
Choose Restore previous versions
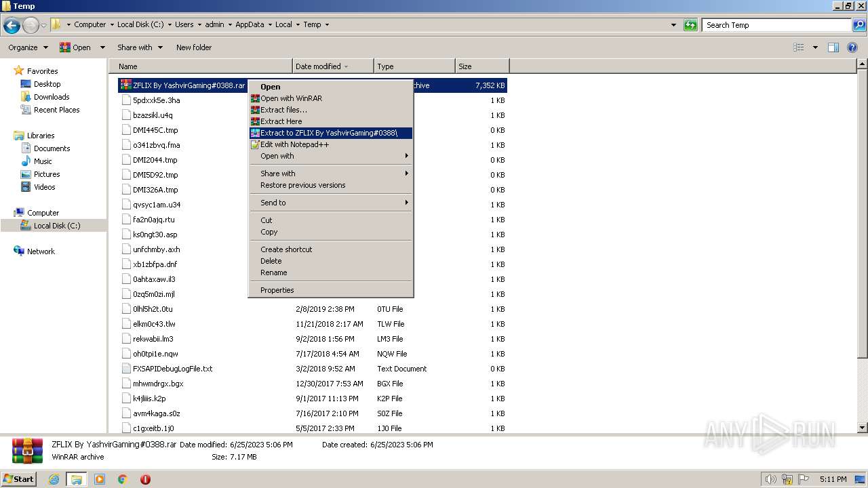[x=331, y=185]
